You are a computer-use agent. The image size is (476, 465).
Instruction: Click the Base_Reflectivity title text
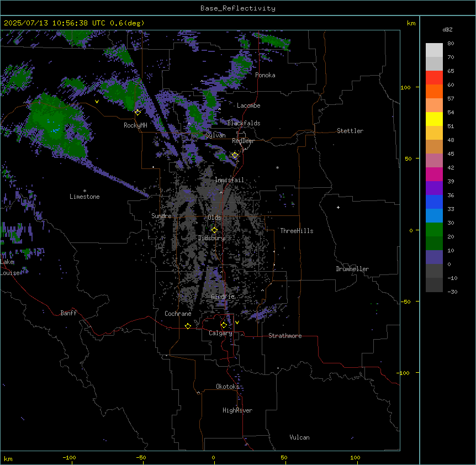pyautogui.click(x=238, y=8)
